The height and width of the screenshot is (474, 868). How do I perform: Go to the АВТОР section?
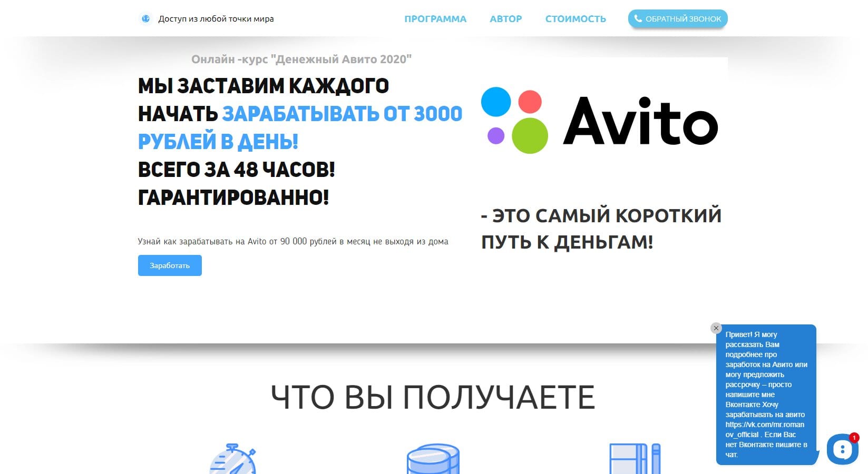click(x=506, y=19)
